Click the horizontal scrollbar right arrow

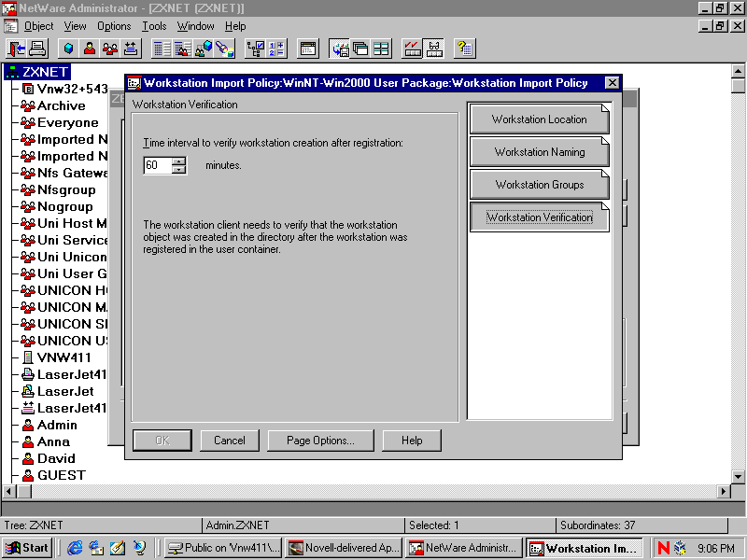tap(724, 491)
